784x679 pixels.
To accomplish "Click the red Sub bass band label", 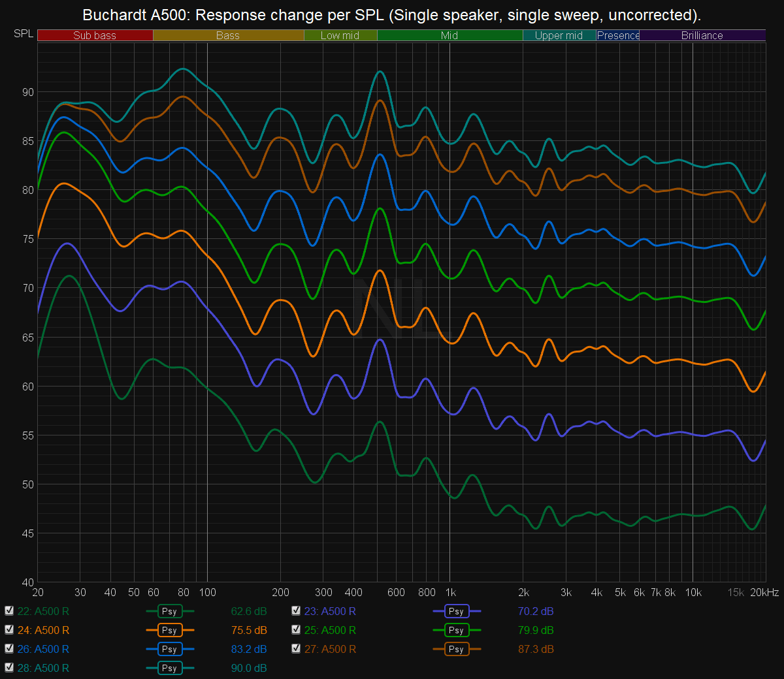I will coord(95,35).
